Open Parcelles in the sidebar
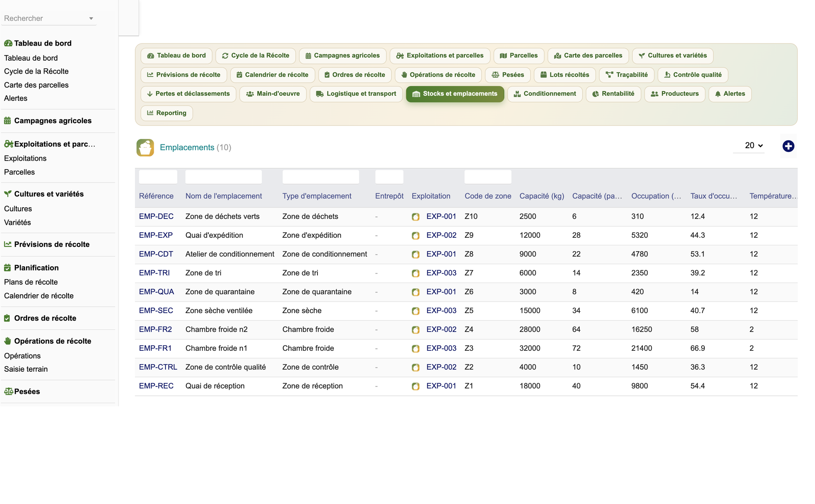This screenshot has width=815, height=504. pyautogui.click(x=20, y=172)
